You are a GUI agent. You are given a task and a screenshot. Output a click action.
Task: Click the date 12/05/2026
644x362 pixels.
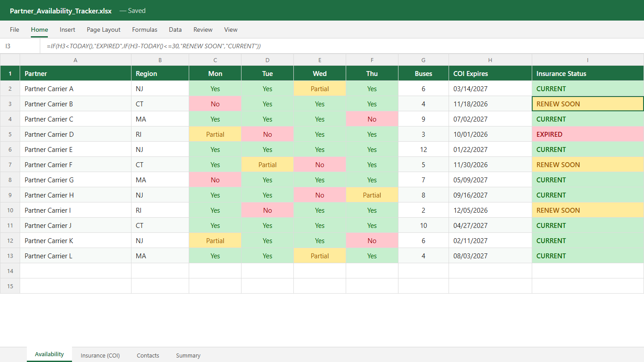click(490, 210)
